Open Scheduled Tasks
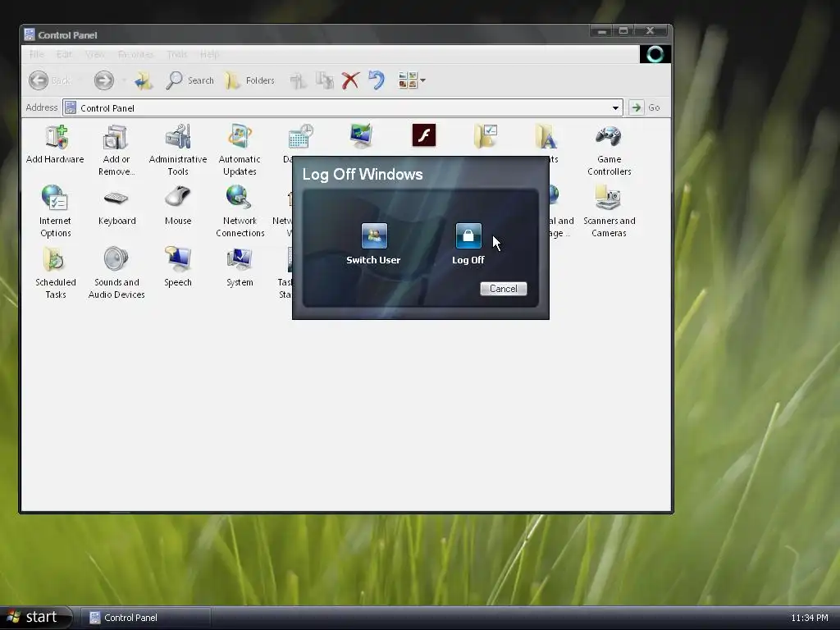Viewport: 840px width, 630px height. click(x=55, y=274)
